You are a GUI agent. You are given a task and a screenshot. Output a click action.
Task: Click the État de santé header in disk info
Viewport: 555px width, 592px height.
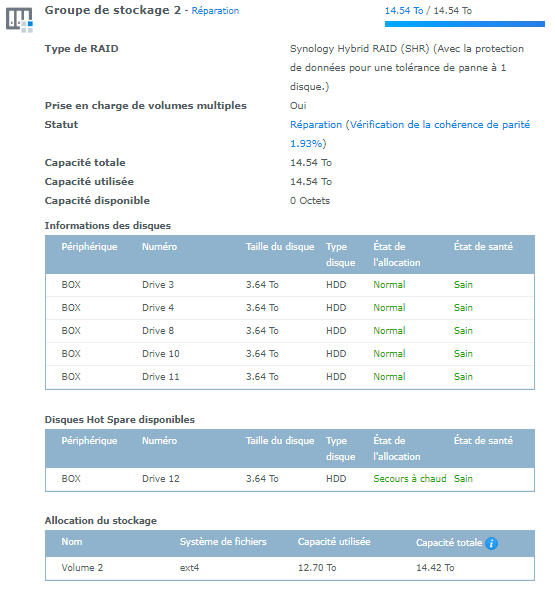pyautogui.click(x=483, y=247)
